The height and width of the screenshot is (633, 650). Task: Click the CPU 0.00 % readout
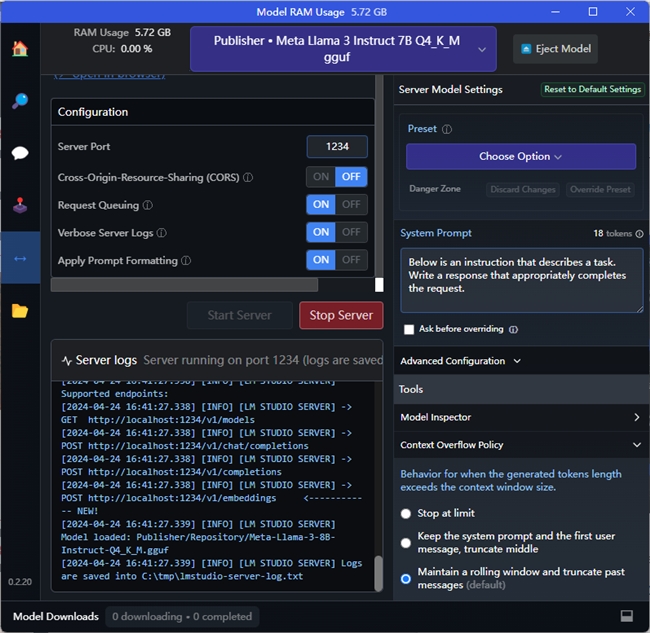point(122,49)
